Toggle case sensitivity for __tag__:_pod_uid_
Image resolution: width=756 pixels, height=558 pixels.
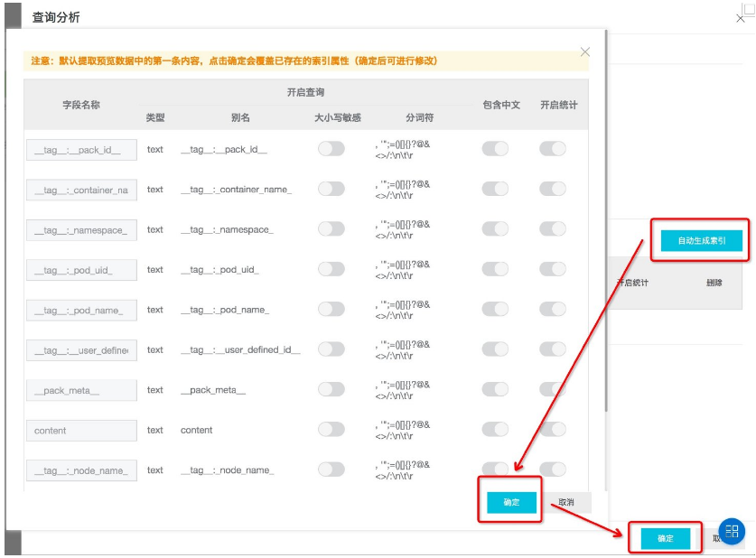(331, 269)
